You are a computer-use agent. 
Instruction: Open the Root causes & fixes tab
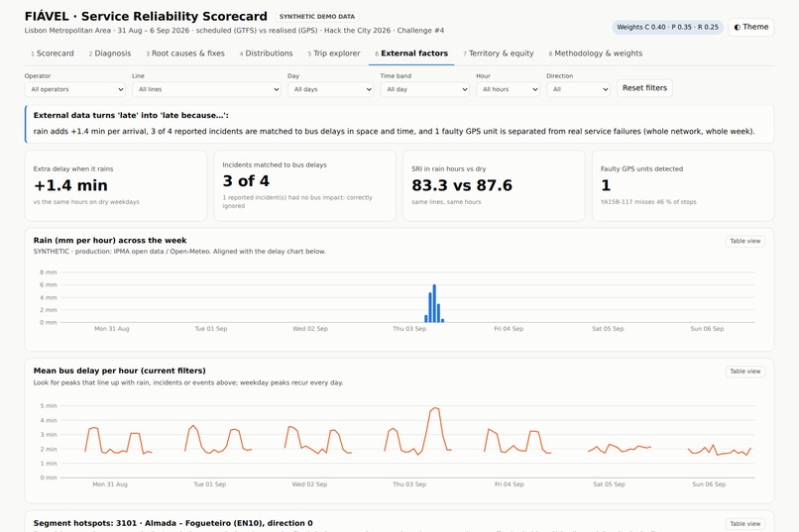pyautogui.click(x=185, y=53)
